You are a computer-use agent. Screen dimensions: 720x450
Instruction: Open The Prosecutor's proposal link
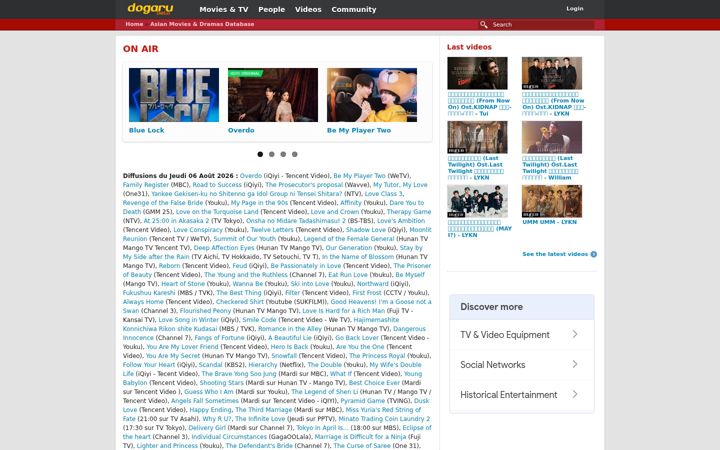pos(304,185)
